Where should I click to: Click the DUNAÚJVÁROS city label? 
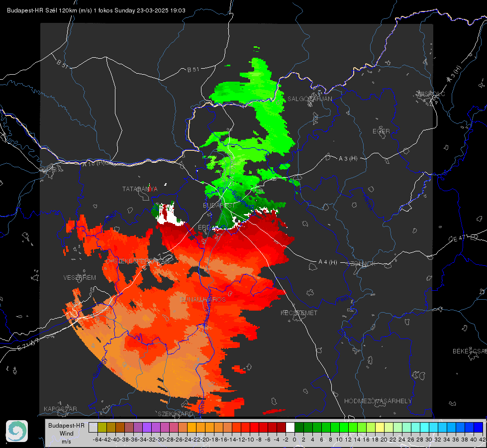(x=202, y=299)
